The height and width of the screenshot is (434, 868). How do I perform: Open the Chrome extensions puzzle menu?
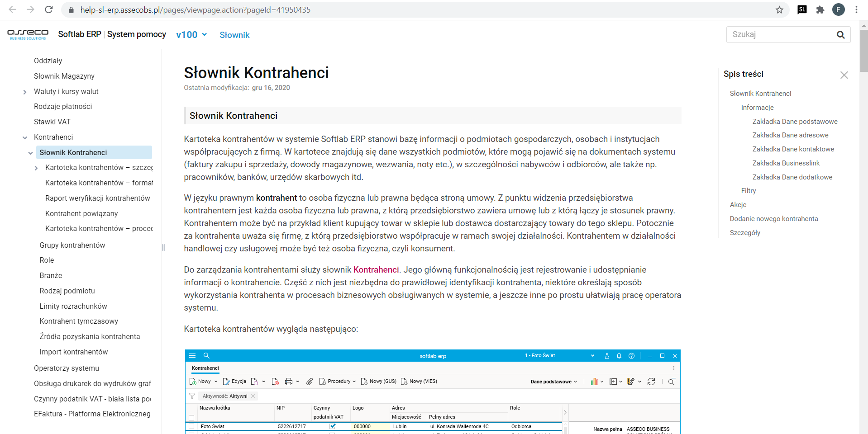820,9
